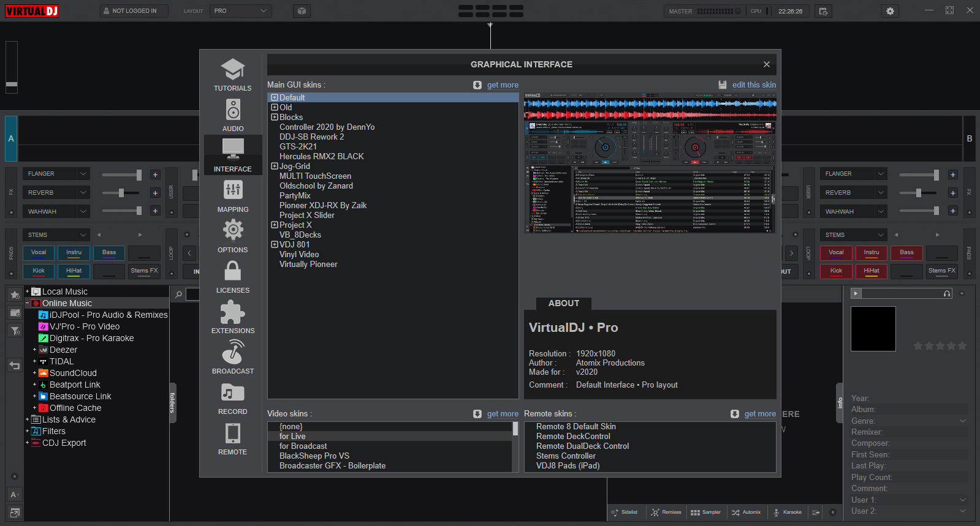This screenshot has width=980, height=526.
Task: Click the 'edit this skin' link
Action: (754, 85)
